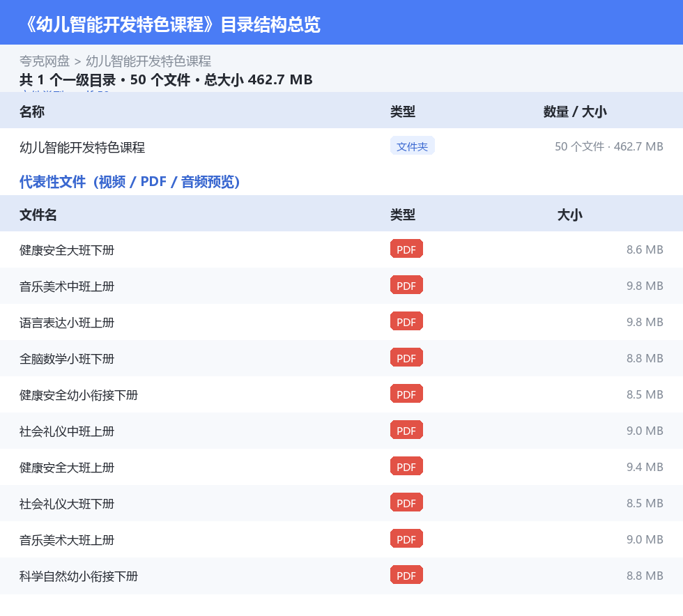
Task: Click PDF badge for 语言表达小班上册
Action: (x=406, y=321)
